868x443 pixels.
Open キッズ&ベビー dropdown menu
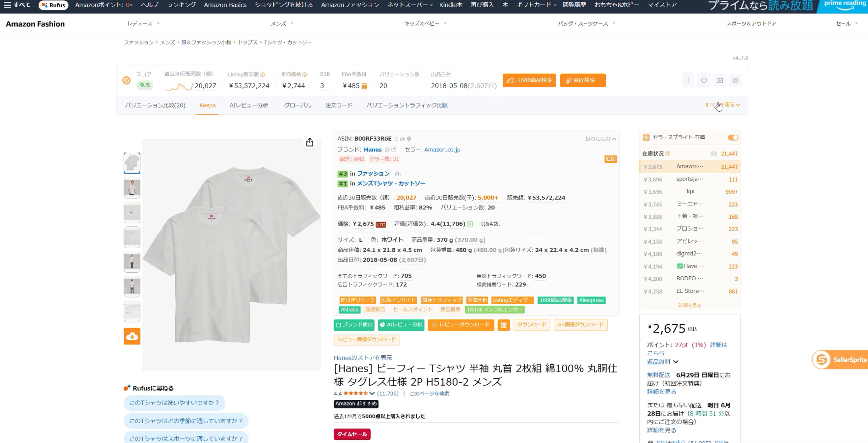click(x=425, y=24)
